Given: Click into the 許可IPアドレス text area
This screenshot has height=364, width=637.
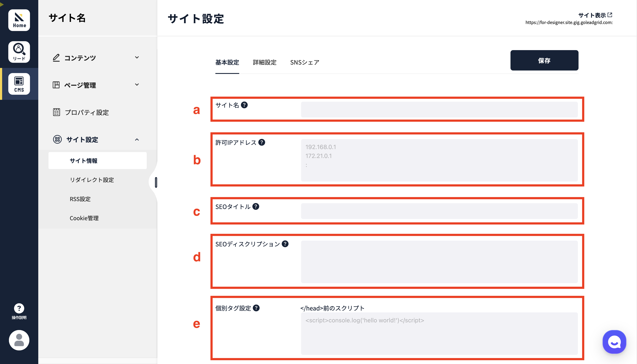Looking at the screenshot, I should coord(439,160).
